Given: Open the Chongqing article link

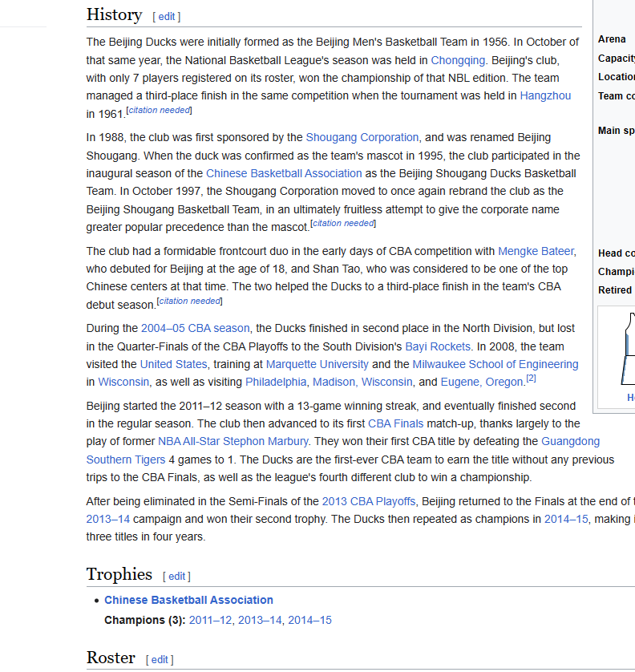Looking at the screenshot, I should [x=458, y=60].
